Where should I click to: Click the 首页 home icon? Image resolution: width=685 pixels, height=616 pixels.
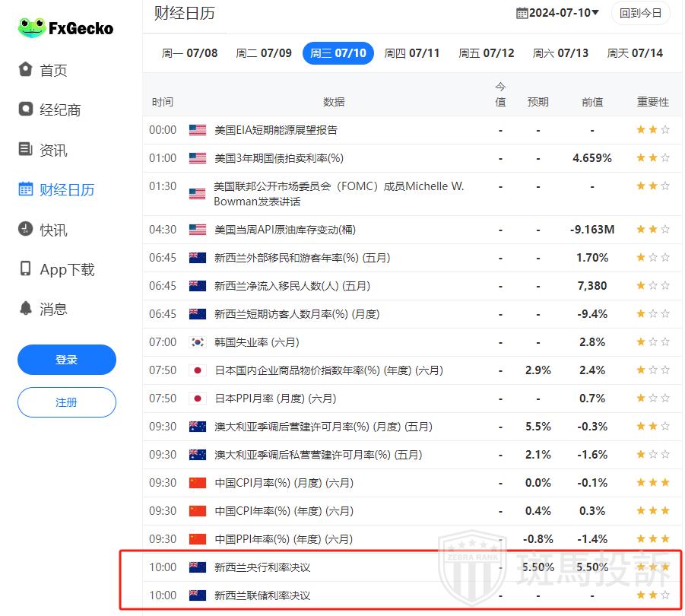[x=26, y=70]
